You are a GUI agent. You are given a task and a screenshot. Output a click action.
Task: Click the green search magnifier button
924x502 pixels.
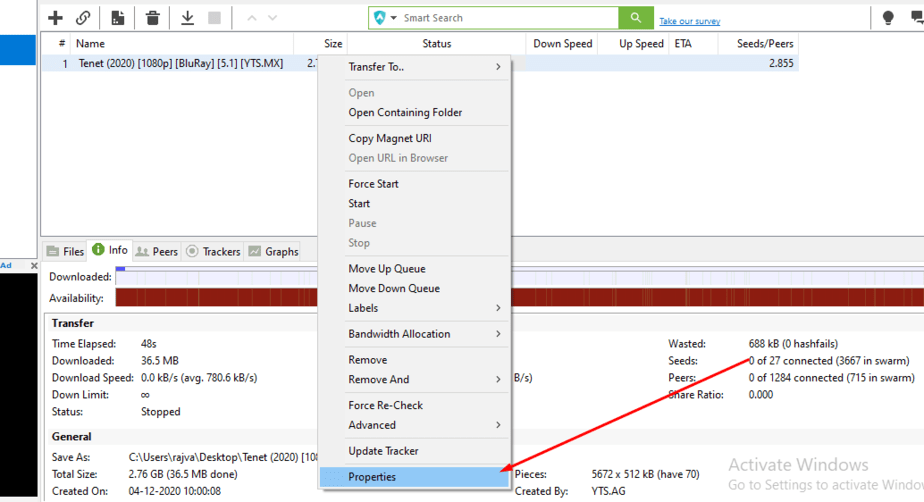(635, 18)
